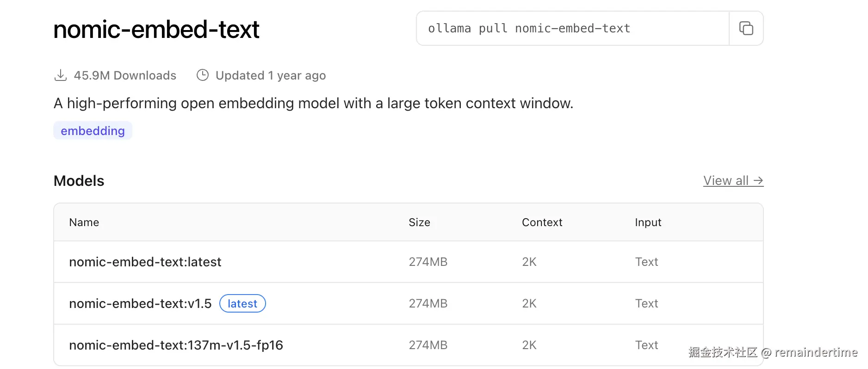Open the View all models link
Screen dimensions: 868x369
[x=733, y=181]
